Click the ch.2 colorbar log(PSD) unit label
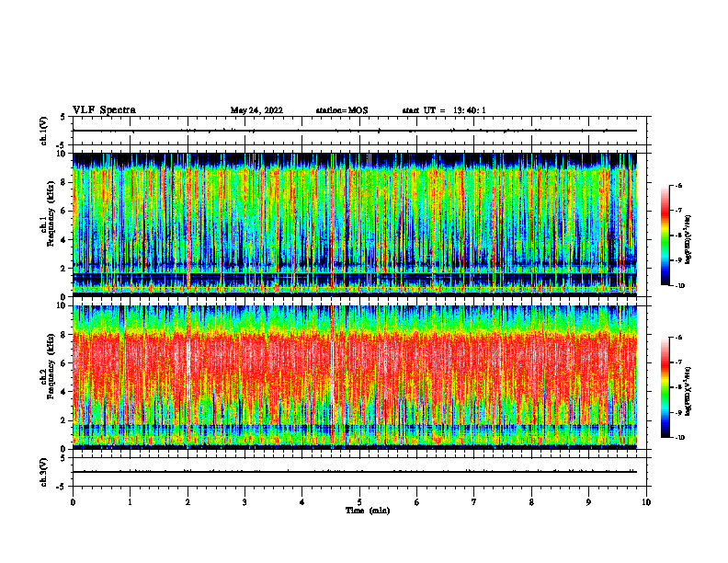728x563 pixels. (688, 391)
